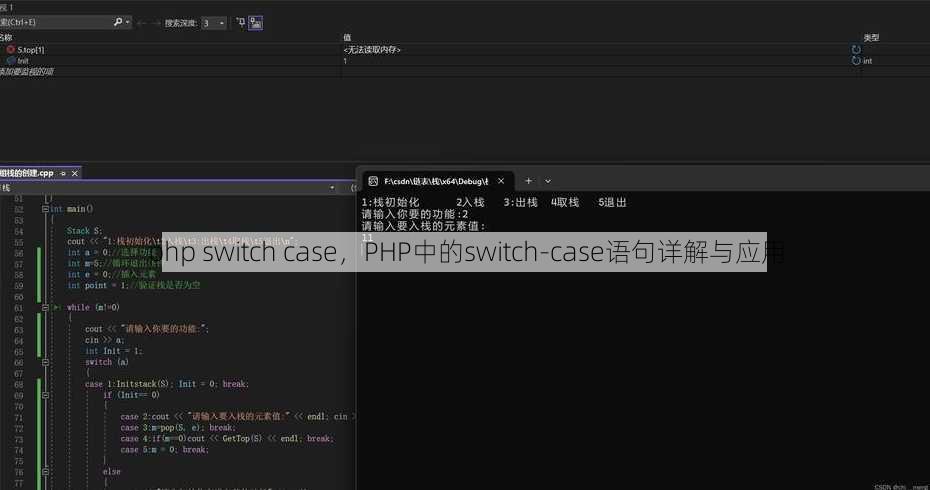The height and width of the screenshot is (490, 930).
Task: Click "int Init = 1;" on line 65
Action: tap(114, 351)
